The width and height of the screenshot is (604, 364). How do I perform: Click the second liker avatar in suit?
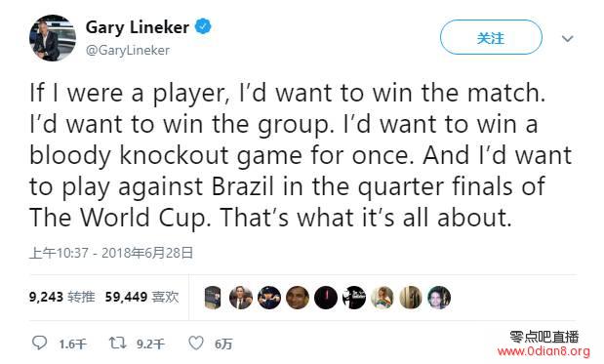tap(241, 298)
